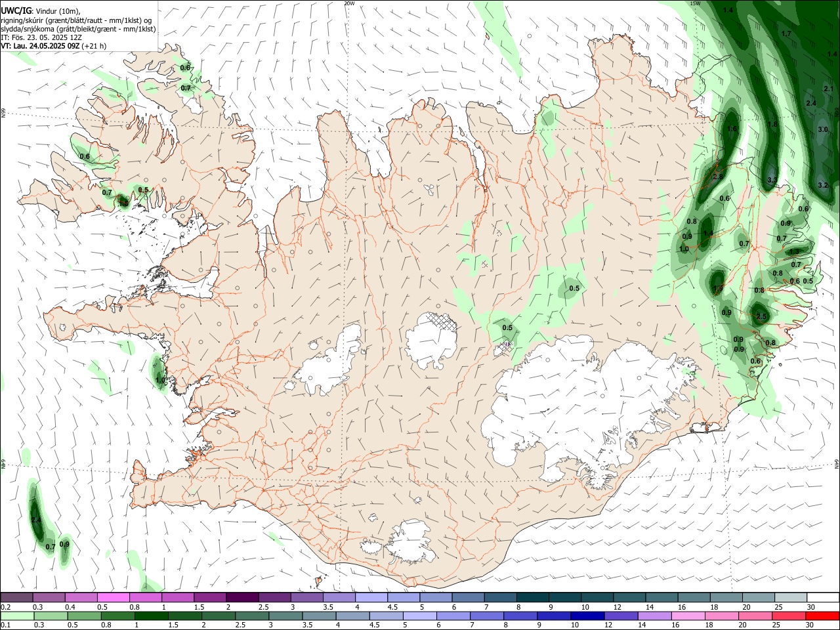
Task: Click the light periwinkle 4 swatch in top row
Action: pos(371,598)
